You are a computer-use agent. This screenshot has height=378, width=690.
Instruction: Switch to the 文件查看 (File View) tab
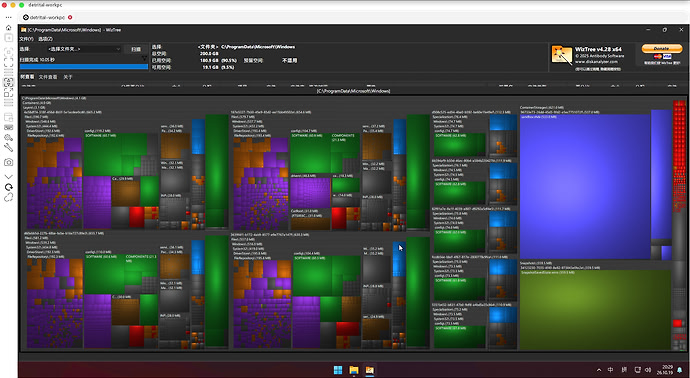[48, 77]
